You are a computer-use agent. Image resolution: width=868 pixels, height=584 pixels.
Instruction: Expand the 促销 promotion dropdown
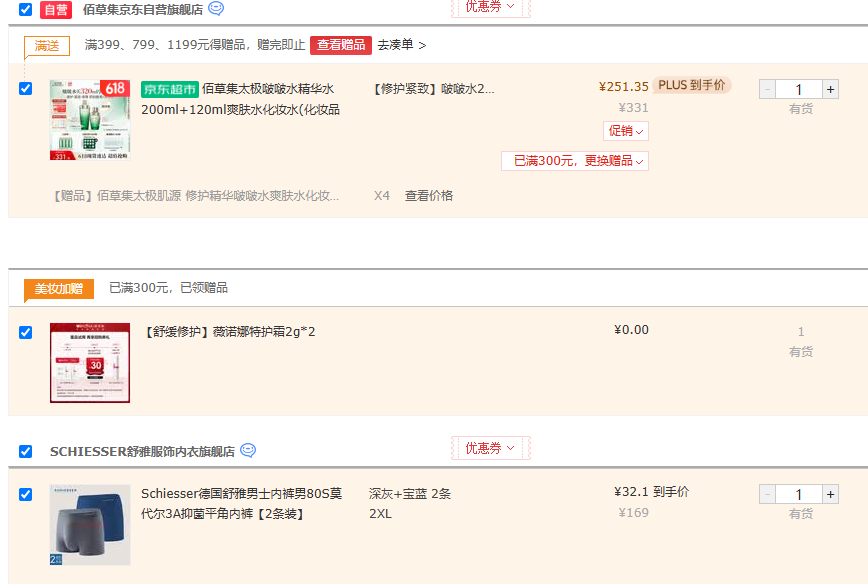point(626,131)
